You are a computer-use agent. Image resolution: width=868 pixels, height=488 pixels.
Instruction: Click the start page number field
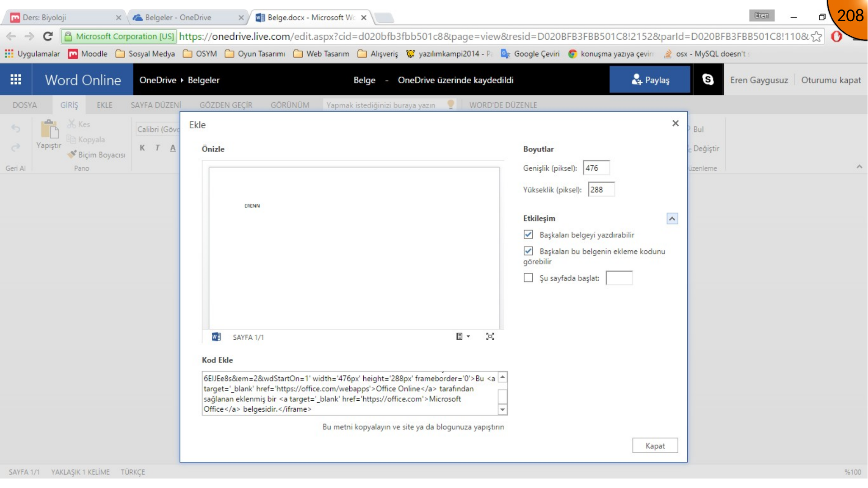[619, 277]
